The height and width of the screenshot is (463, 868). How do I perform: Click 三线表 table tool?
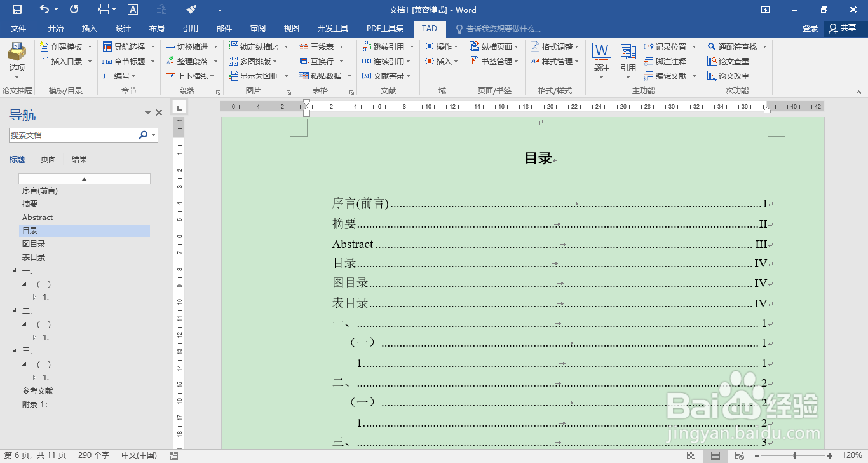321,47
